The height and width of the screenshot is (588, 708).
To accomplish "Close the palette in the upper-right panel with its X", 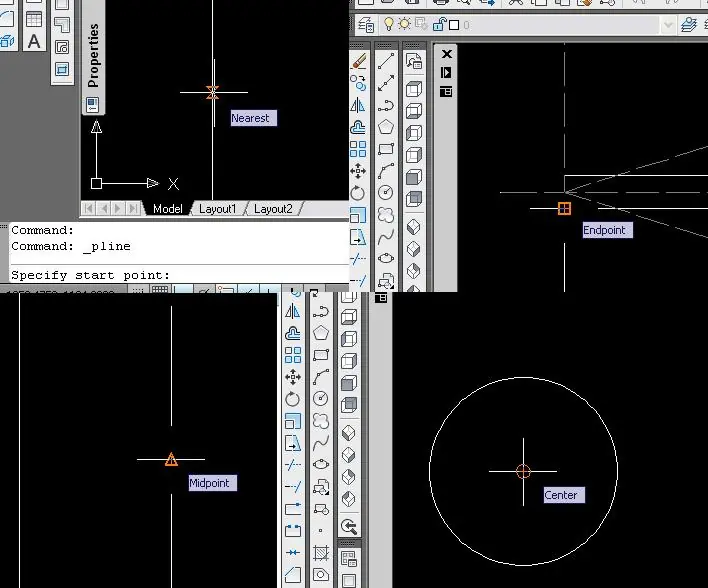I will click(447, 54).
